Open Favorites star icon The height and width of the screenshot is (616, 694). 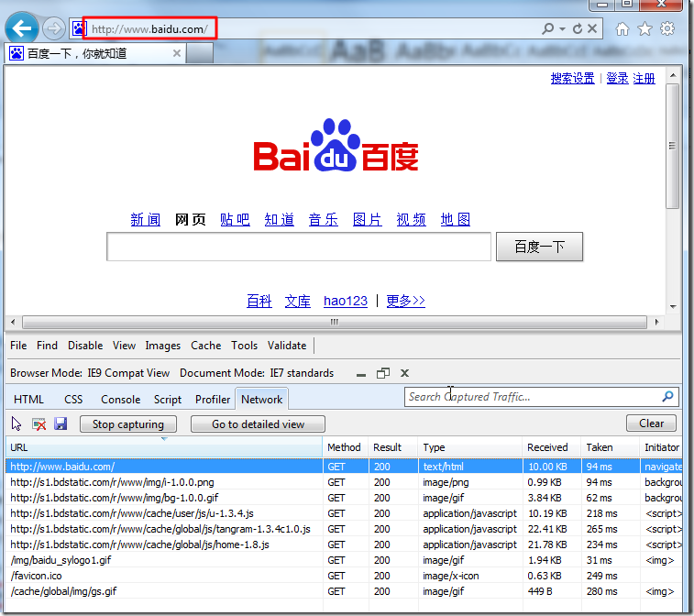click(x=644, y=28)
